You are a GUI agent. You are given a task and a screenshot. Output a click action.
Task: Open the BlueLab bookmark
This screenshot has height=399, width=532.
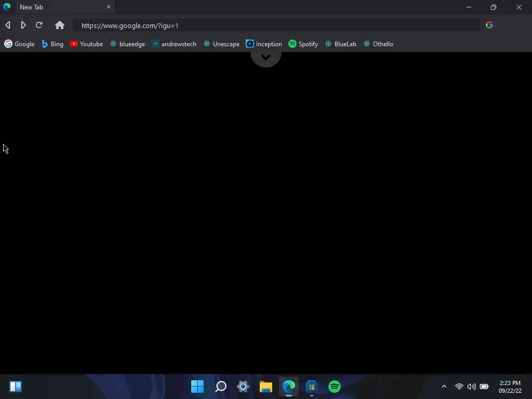click(340, 44)
